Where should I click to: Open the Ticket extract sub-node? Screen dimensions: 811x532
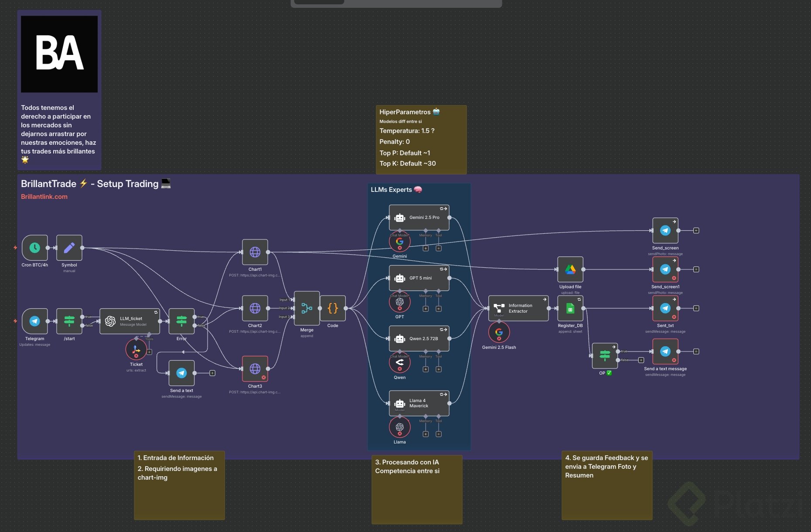(x=136, y=350)
